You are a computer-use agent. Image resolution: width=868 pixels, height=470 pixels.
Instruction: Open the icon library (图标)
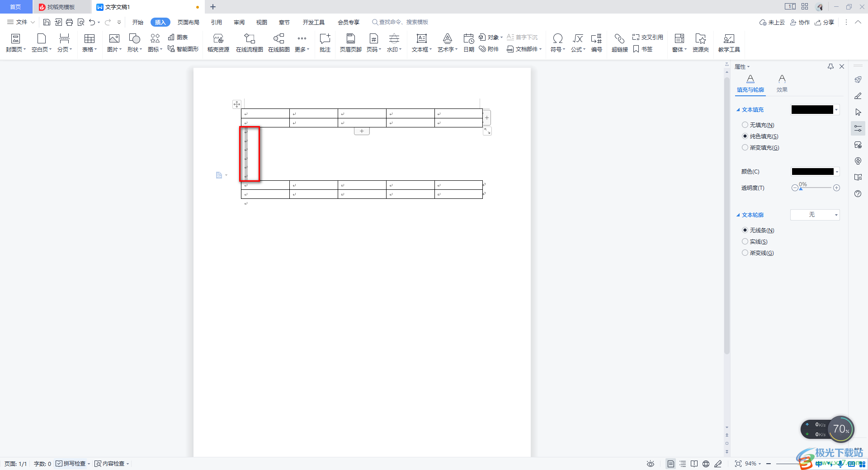tap(155, 43)
